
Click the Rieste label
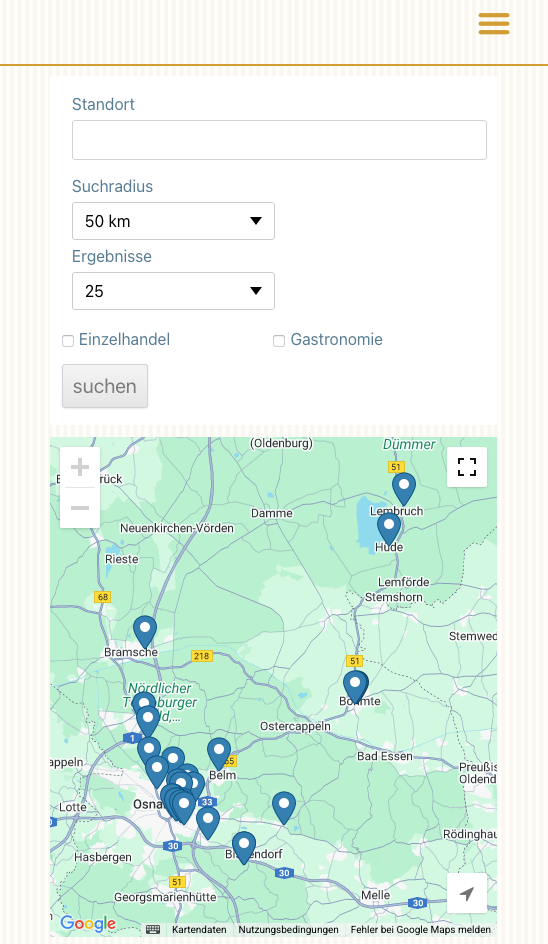[122, 559]
